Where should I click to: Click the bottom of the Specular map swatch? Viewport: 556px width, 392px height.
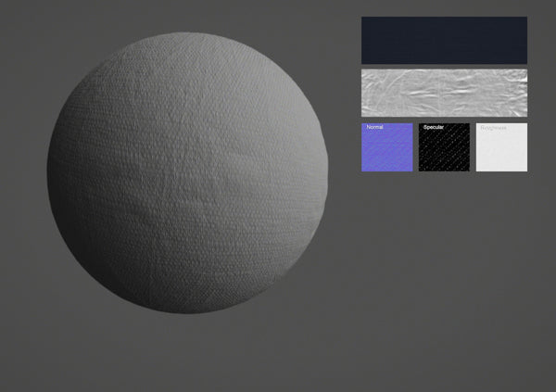(x=445, y=165)
